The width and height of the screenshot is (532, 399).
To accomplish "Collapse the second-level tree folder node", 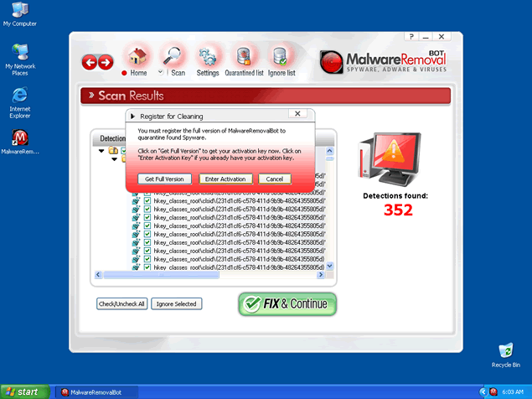I will [113, 158].
